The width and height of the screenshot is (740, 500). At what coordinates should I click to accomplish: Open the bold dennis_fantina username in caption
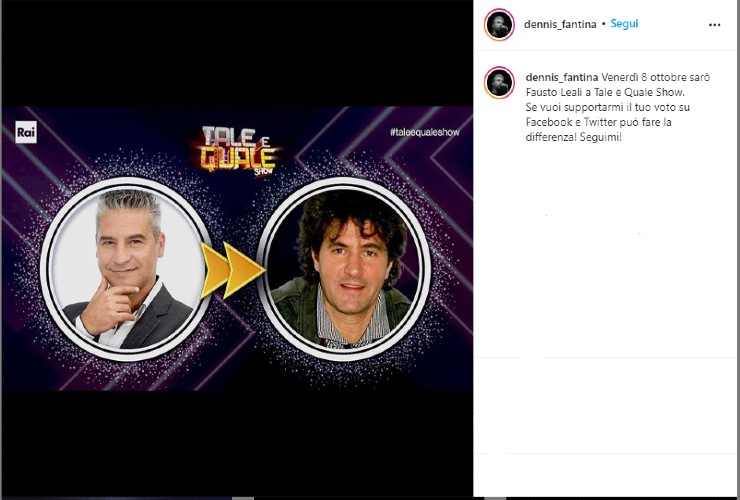(562, 77)
